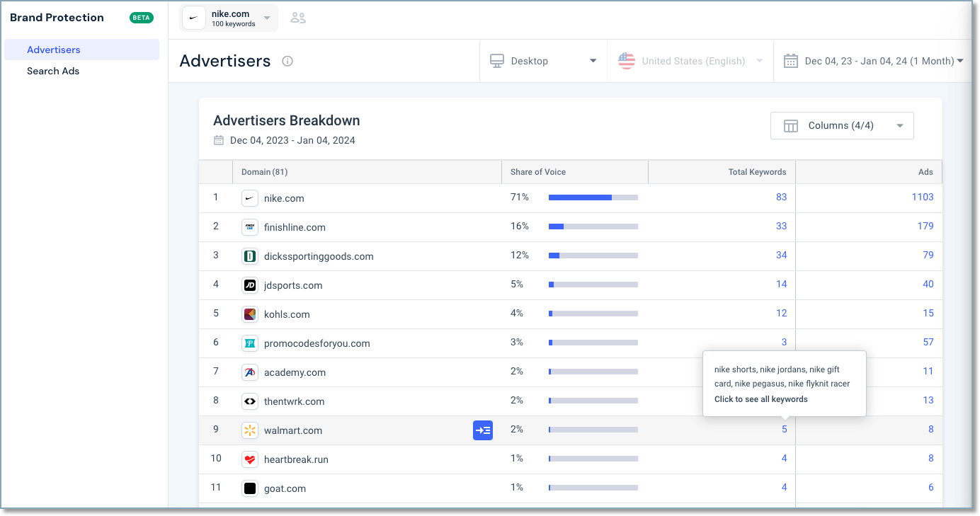This screenshot has height=516, width=980.
Task: Click the goat.com black square favicon
Action: (x=249, y=488)
